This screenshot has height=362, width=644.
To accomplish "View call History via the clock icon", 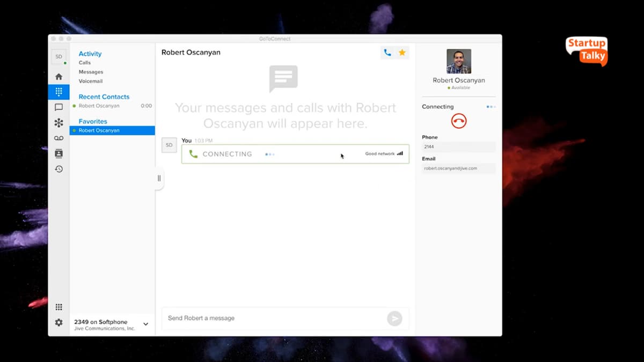I will (x=58, y=168).
